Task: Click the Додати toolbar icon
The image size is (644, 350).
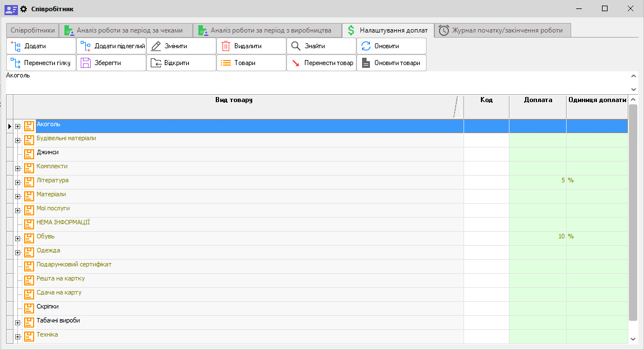Action: click(16, 46)
